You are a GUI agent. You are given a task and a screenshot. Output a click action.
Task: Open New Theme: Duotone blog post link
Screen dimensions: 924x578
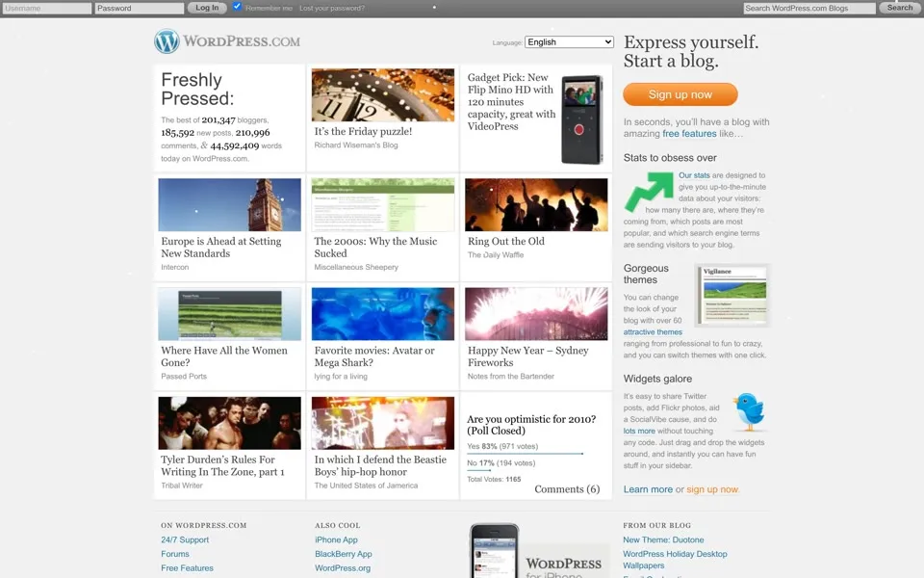click(x=663, y=539)
